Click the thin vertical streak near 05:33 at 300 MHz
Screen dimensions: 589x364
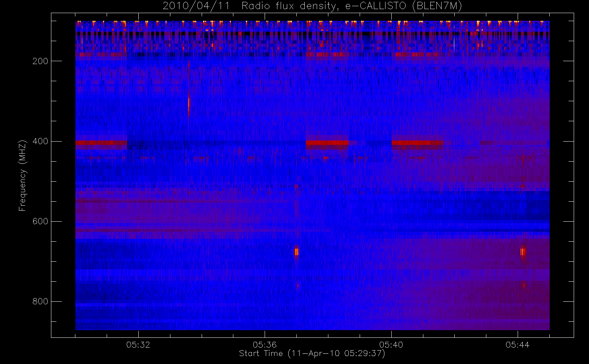pyautogui.click(x=189, y=106)
